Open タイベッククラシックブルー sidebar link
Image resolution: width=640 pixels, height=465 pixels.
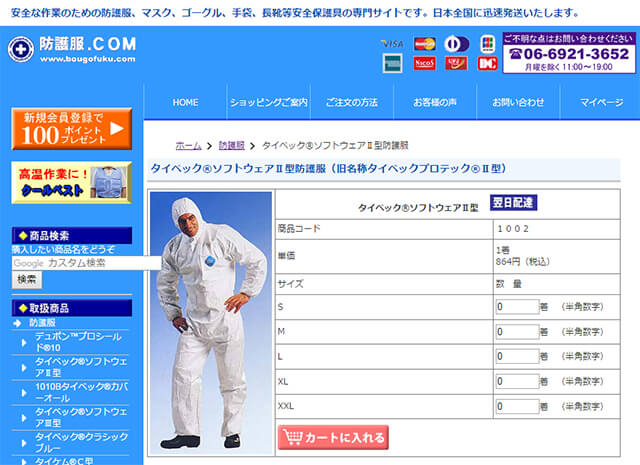coord(81,443)
